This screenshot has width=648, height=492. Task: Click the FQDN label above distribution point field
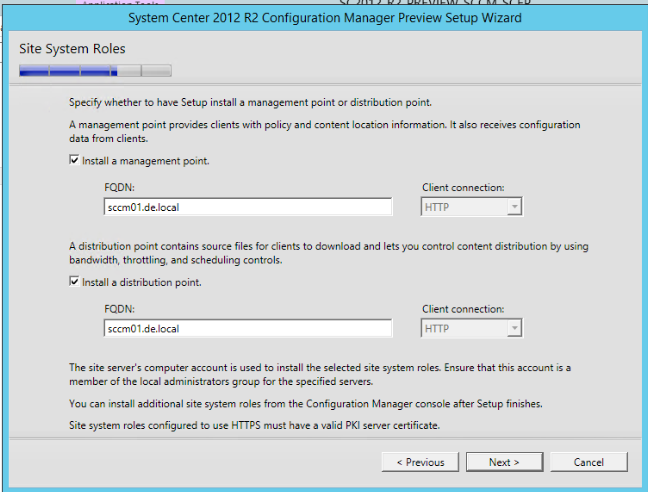(x=118, y=309)
